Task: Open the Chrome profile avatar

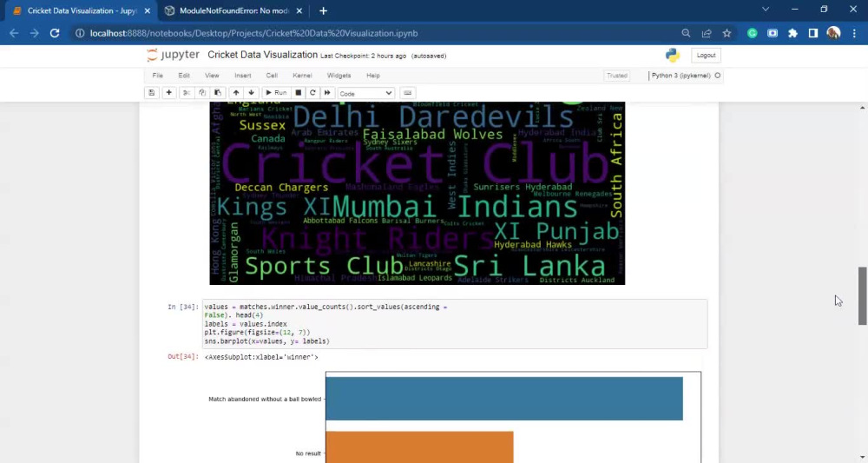Action: click(833, 33)
